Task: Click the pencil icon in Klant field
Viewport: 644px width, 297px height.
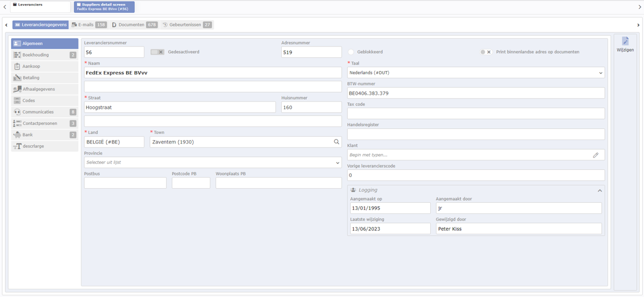Action: (x=595, y=155)
